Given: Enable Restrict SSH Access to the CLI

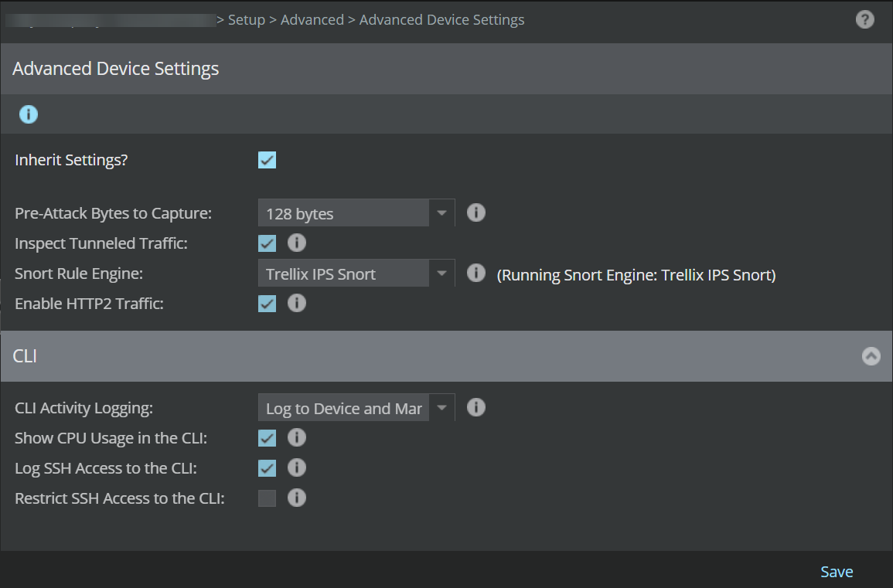Looking at the screenshot, I should coord(267,498).
